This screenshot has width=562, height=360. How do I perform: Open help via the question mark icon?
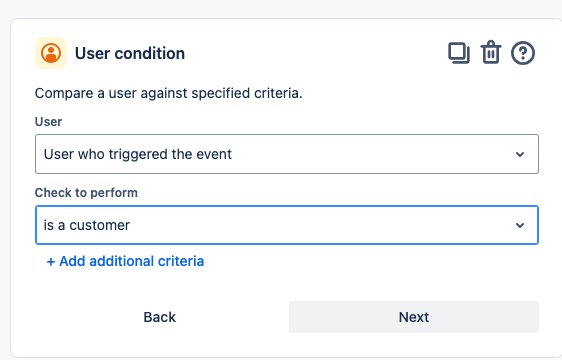(x=523, y=53)
